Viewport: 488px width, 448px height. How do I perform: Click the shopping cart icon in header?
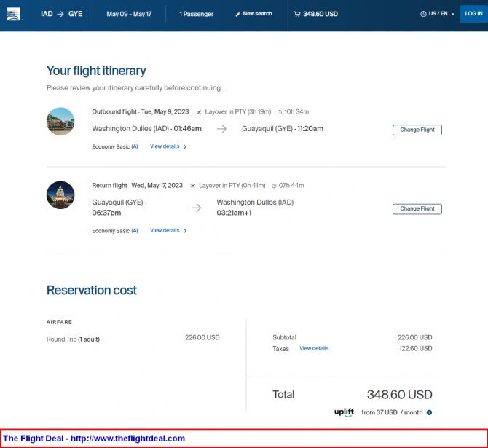(x=297, y=14)
